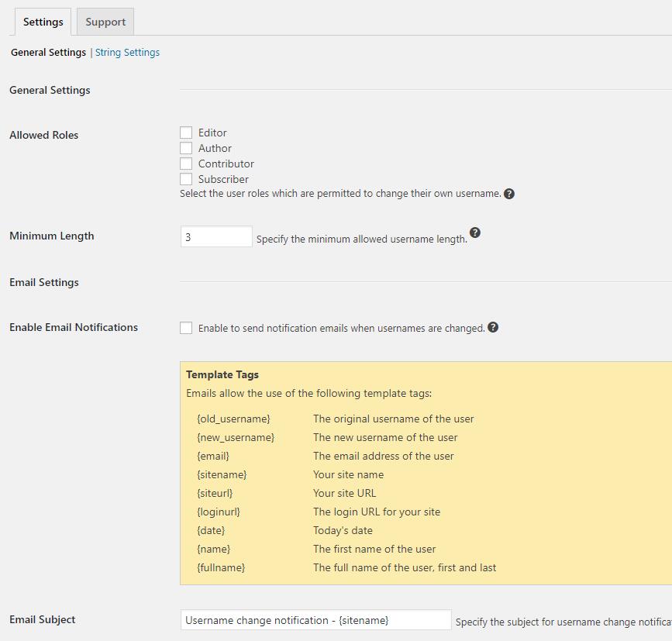672x641 pixels.
Task: Switch to the Support tab
Action: point(105,22)
